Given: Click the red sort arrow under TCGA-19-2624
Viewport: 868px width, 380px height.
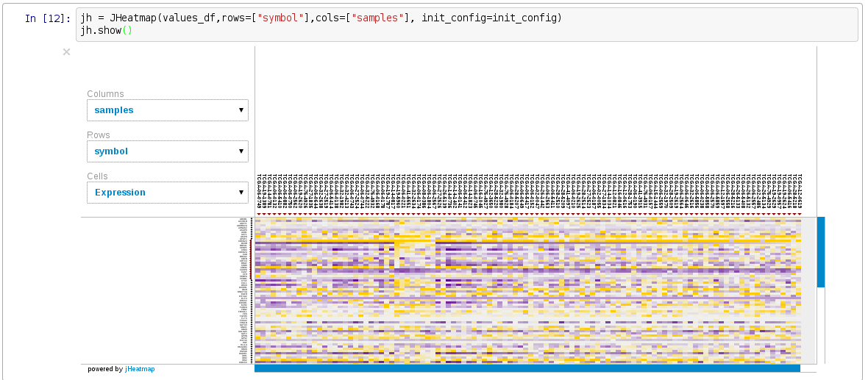Looking at the screenshot, I should pyautogui.click(x=784, y=214).
